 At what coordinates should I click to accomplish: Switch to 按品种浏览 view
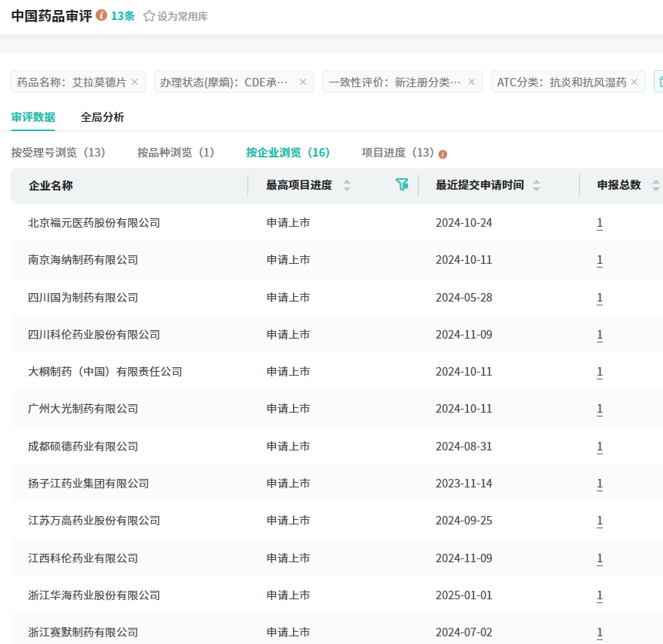tap(176, 153)
